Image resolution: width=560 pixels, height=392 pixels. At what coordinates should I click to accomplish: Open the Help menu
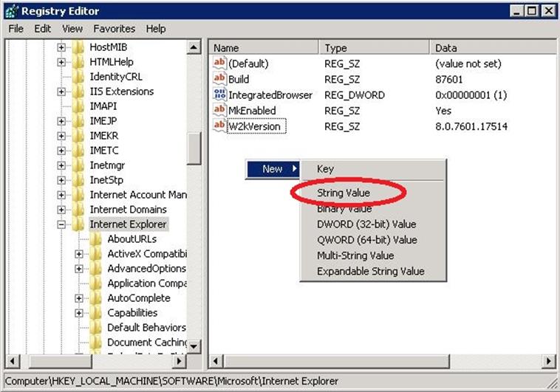pos(156,29)
